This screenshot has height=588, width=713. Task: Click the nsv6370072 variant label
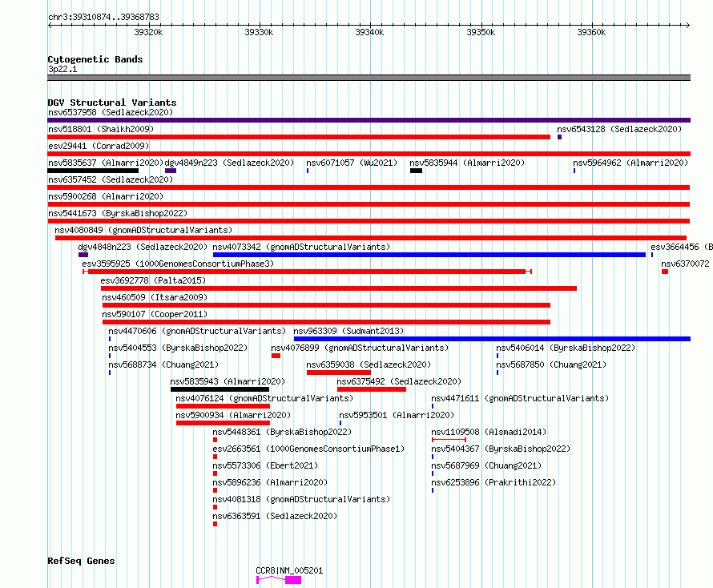coord(685,264)
